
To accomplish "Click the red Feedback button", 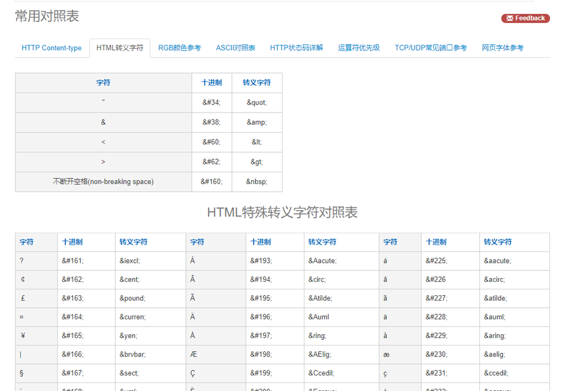I will coord(525,18).
